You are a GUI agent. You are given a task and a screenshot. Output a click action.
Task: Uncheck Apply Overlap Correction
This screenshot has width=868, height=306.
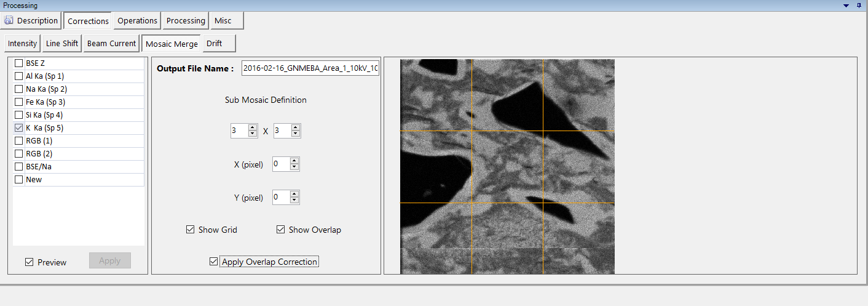[x=213, y=262]
